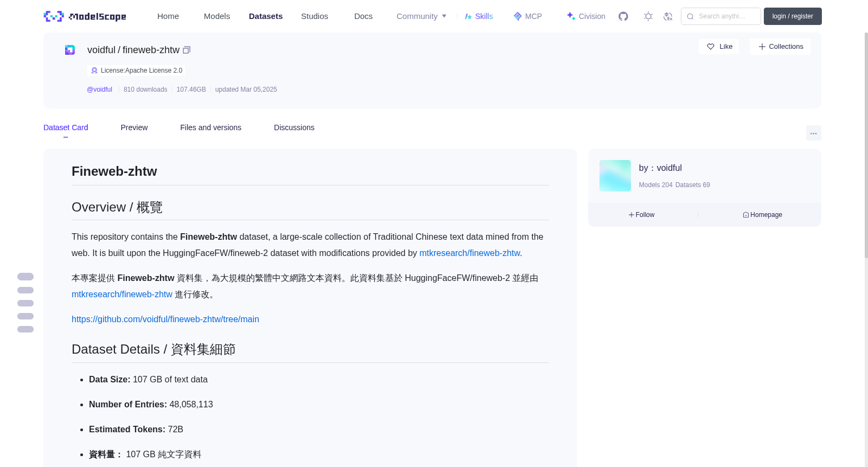
Task: Switch language with the translate icon
Action: (x=668, y=16)
